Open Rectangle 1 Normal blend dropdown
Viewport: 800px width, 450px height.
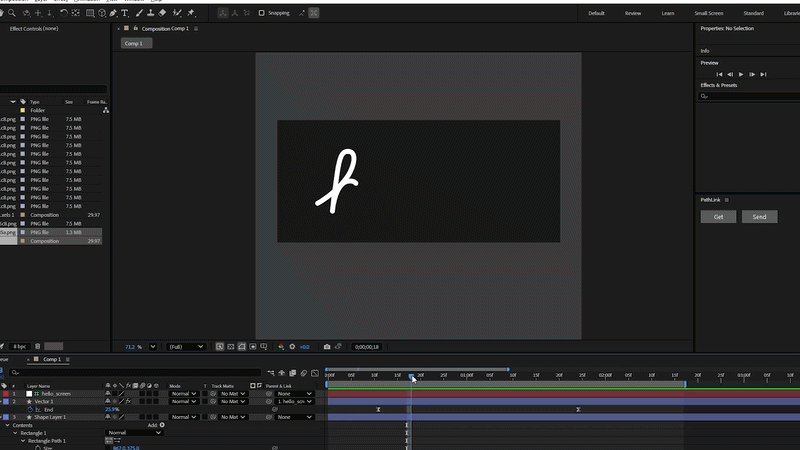(x=135, y=433)
